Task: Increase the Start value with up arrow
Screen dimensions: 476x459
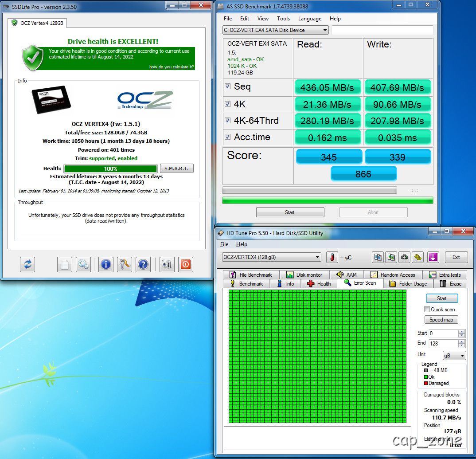Action: (461, 331)
